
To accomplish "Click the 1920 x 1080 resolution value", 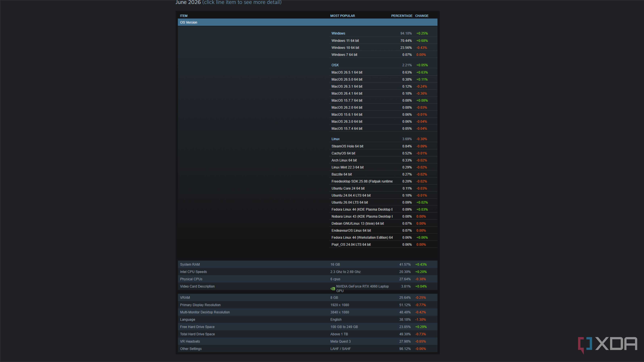I will [x=340, y=305].
